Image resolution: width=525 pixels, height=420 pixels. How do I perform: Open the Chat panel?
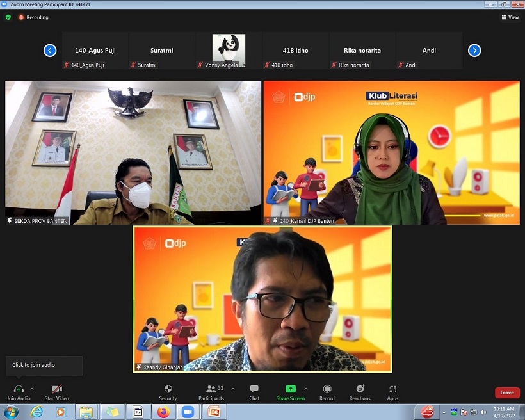click(x=254, y=389)
